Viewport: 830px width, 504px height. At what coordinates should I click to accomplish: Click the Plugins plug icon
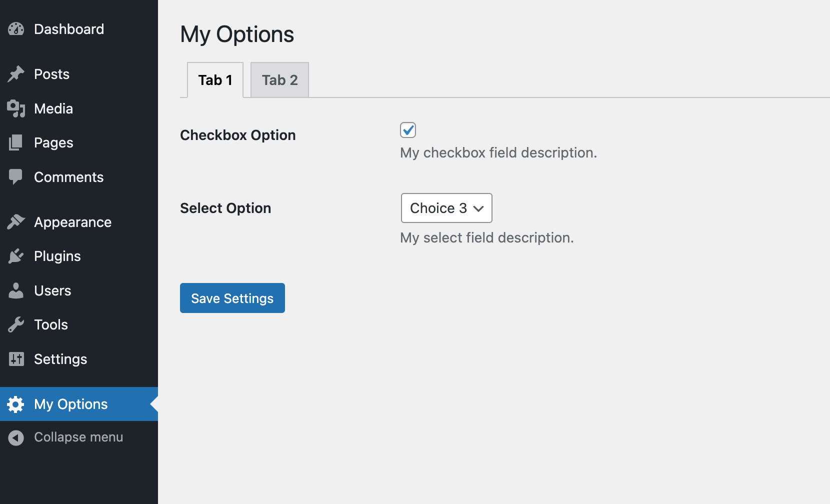click(x=16, y=256)
